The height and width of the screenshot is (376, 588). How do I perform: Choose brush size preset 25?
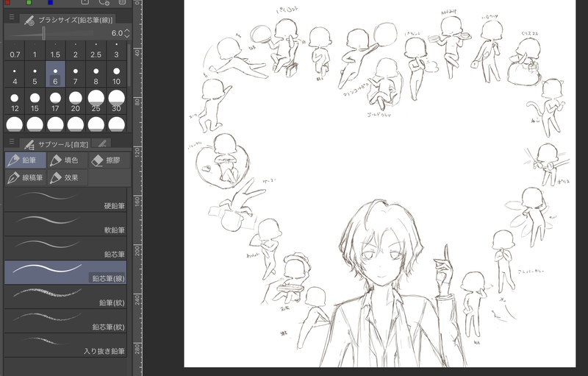(x=96, y=101)
